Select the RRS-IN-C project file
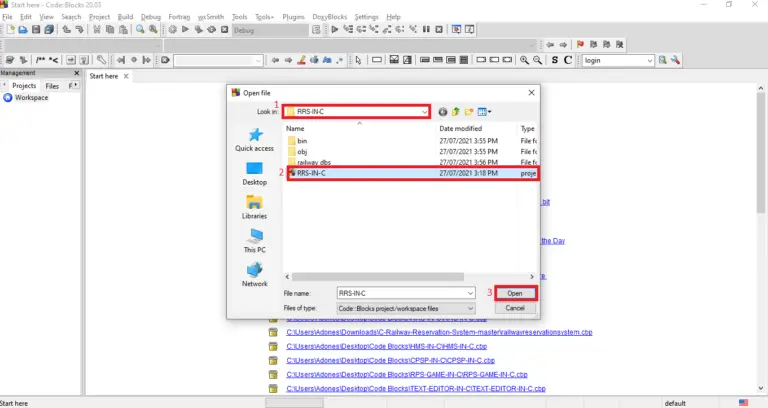The height and width of the screenshot is (408, 768). click(x=312, y=173)
